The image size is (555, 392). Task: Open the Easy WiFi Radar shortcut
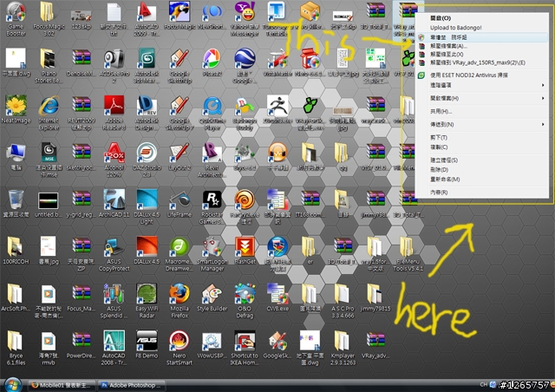click(x=147, y=301)
